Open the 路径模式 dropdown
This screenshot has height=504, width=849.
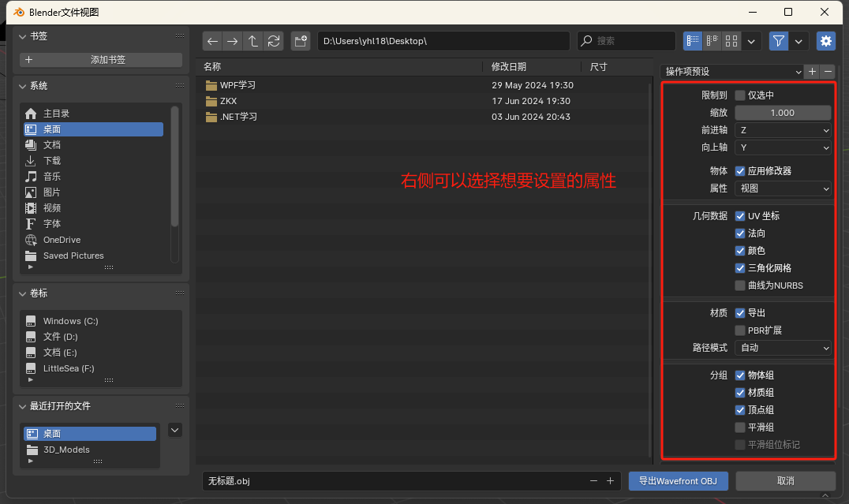[782, 347]
